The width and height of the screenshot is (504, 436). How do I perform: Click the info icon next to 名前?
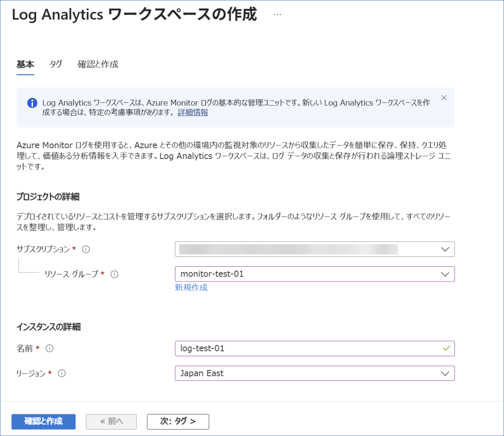click(x=49, y=348)
